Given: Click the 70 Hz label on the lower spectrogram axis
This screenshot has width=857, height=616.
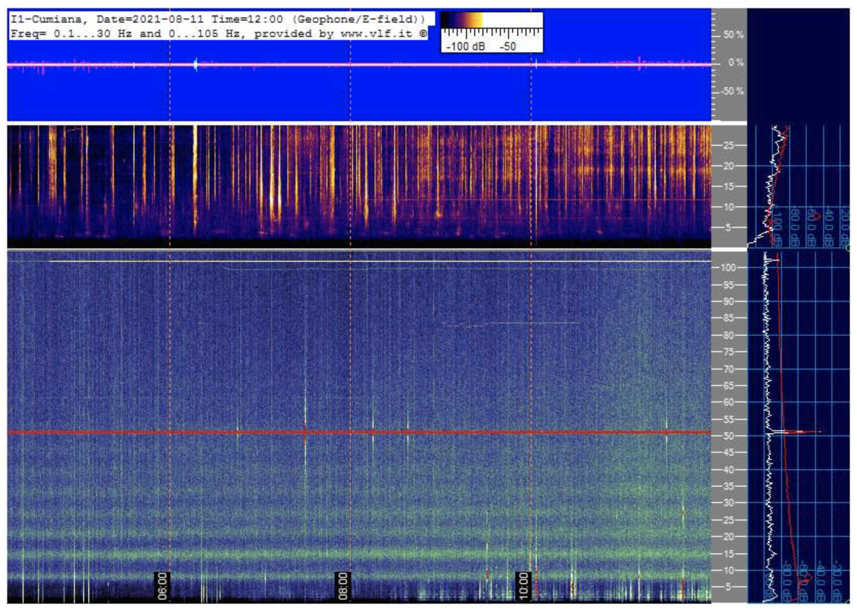Looking at the screenshot, I should coord(729,369).
